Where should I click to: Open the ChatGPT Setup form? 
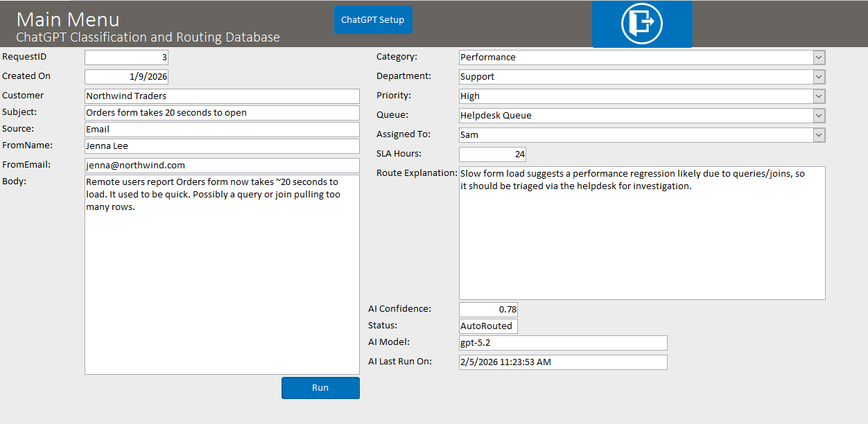click(373, 20)
